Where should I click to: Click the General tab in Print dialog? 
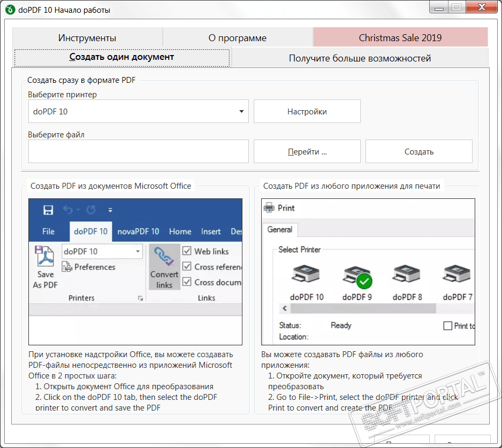point(280,229)
